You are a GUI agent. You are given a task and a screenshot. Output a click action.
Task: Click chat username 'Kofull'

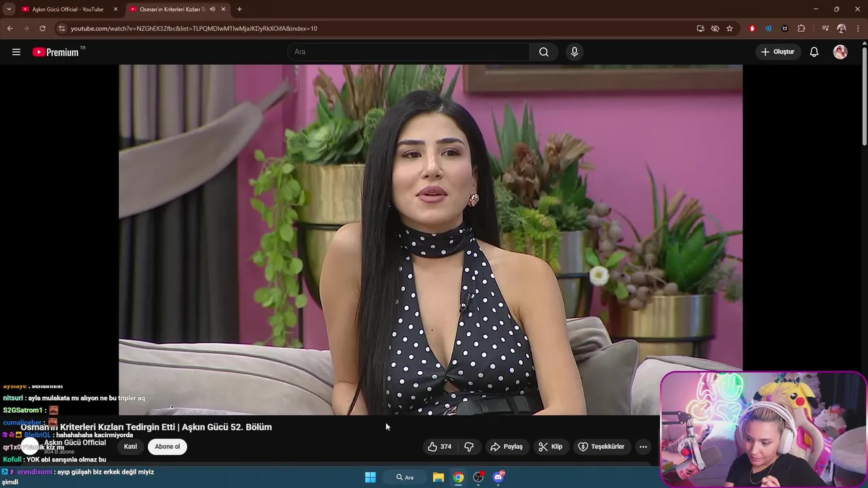[x=12, y=460]
